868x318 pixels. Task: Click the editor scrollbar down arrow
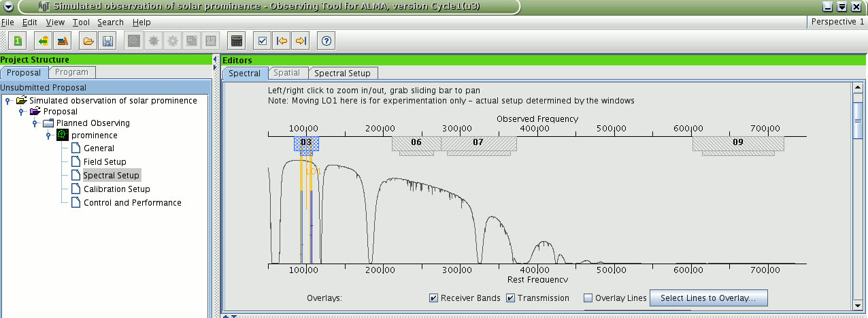tap(858, 306)
